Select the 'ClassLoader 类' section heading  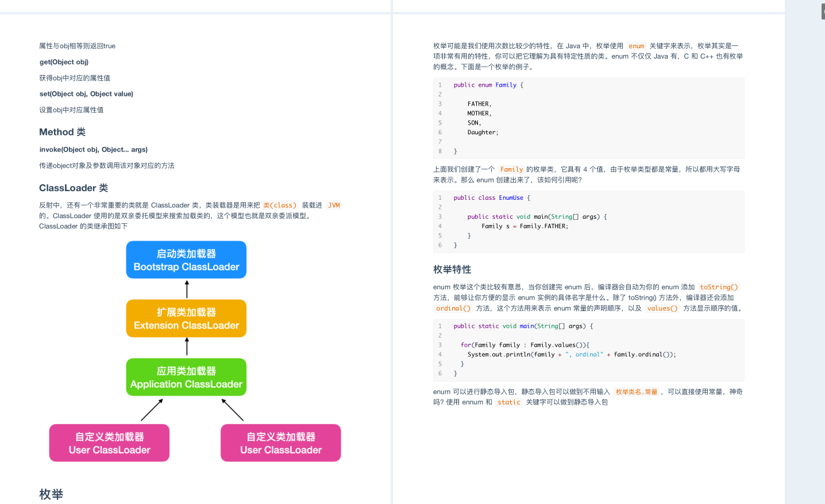click(x=74, y=188)
